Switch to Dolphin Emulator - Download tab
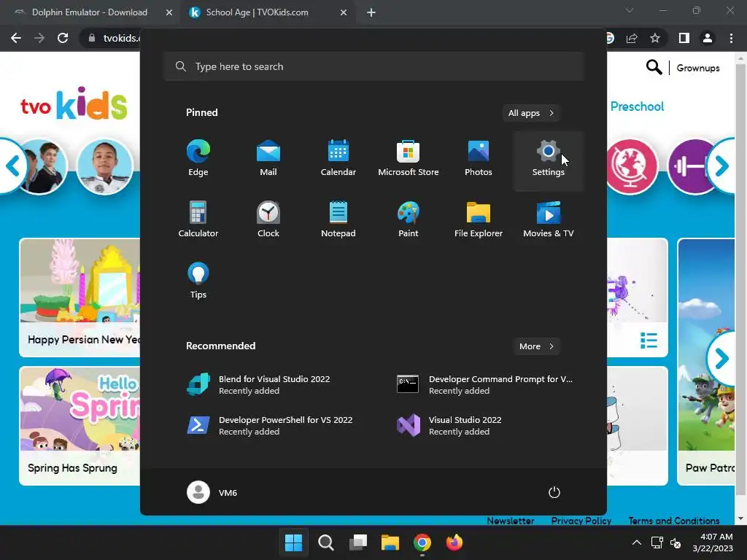Screen dimensions: 747x560 89,12
